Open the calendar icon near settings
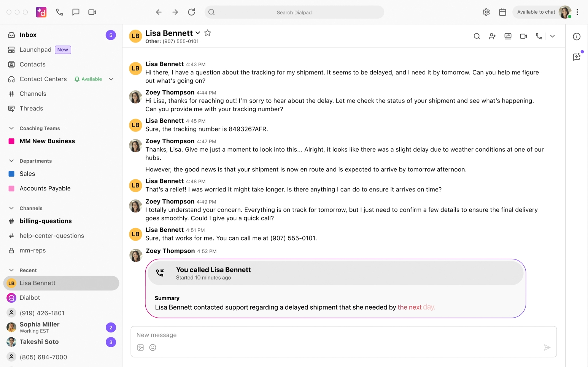 [502, 12]
